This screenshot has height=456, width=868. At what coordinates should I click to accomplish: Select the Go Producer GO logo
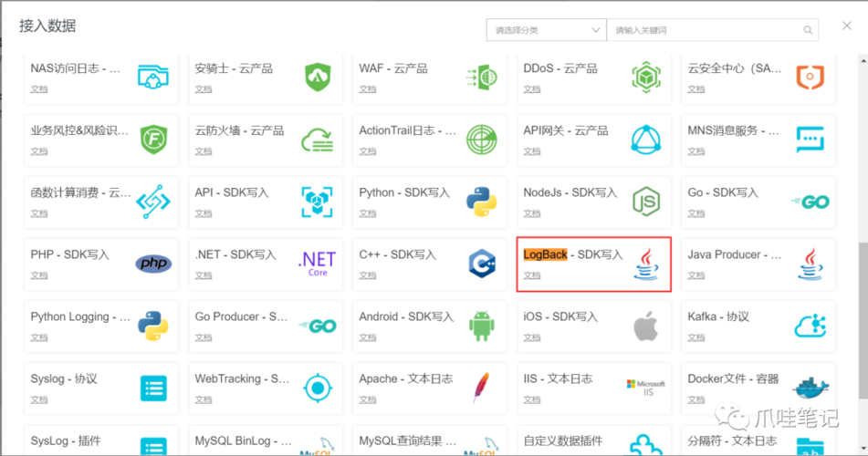(318, 326)
